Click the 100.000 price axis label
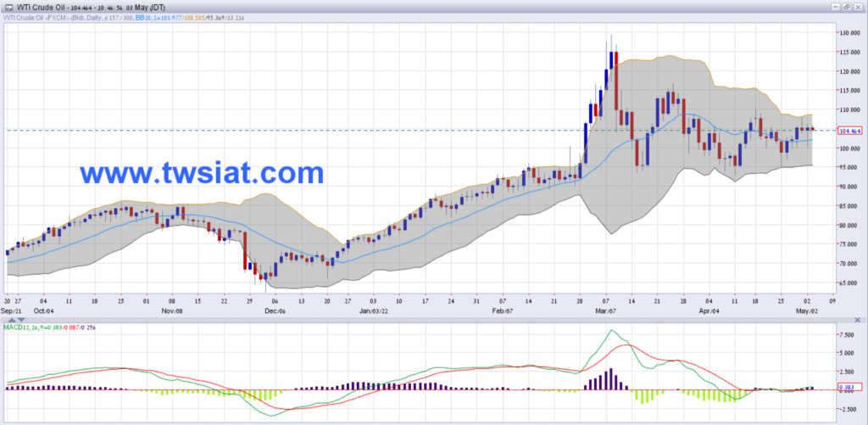This screenshot has height=425, width=868. tap(850, 148)
